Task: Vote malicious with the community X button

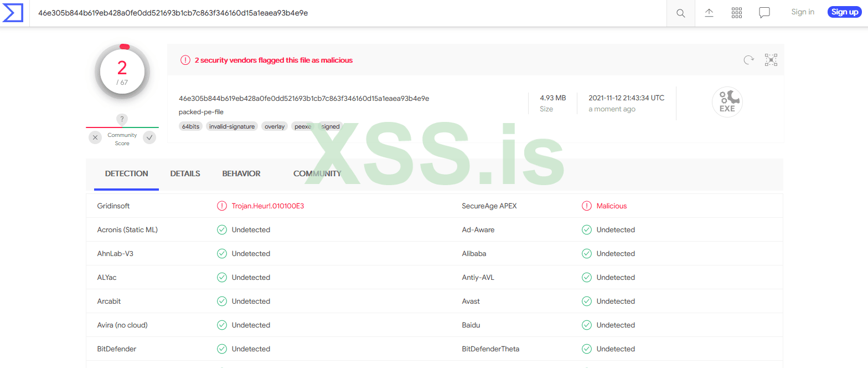Action: point(95,137)
